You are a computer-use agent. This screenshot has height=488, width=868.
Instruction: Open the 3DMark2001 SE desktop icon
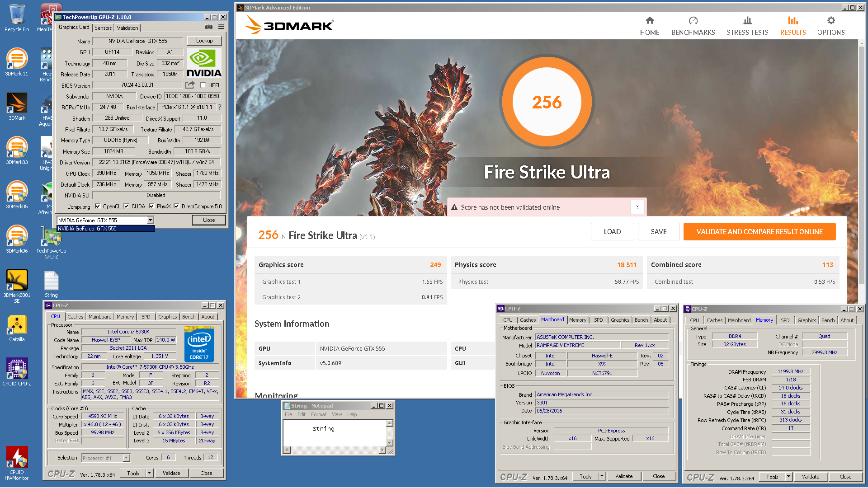[x=17, y=286]
